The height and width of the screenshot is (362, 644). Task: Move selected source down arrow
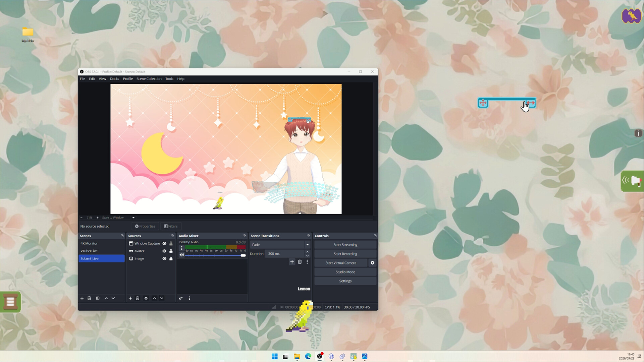pyautogui.click(x=162, y=298)
